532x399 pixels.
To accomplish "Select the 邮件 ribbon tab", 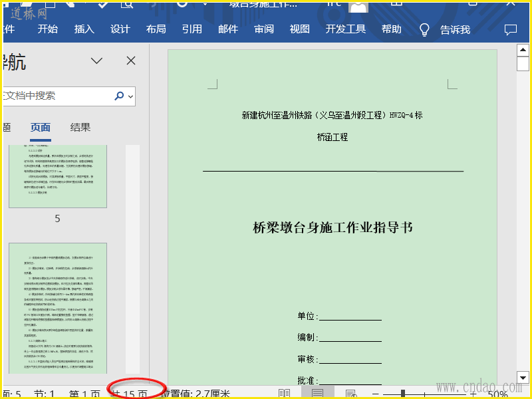I will pos(228,29).
